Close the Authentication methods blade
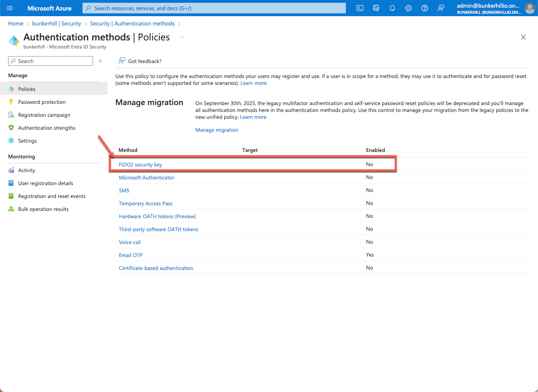The image size is (538, 392). pyautogui.click(x=523, y=37)
